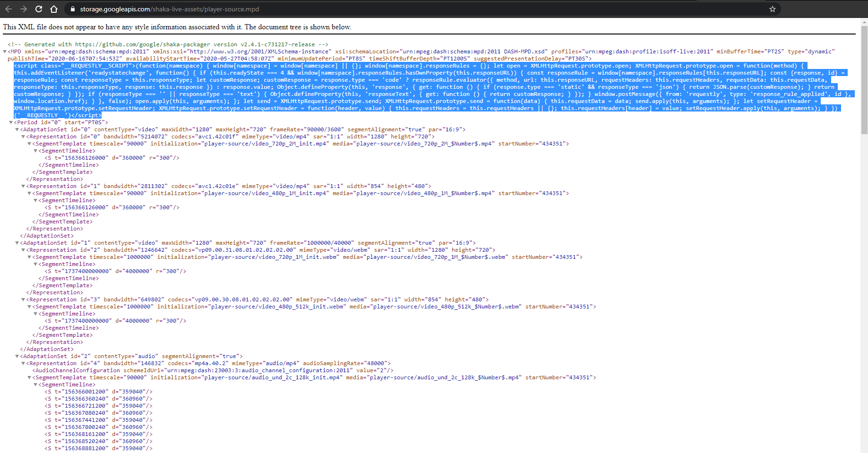
Task: Collapse the audio AdaptationSet id="2"
Action: pos(18,356)
